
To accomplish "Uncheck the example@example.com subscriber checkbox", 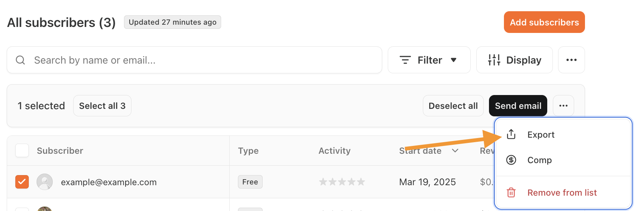I will point(22,182).
